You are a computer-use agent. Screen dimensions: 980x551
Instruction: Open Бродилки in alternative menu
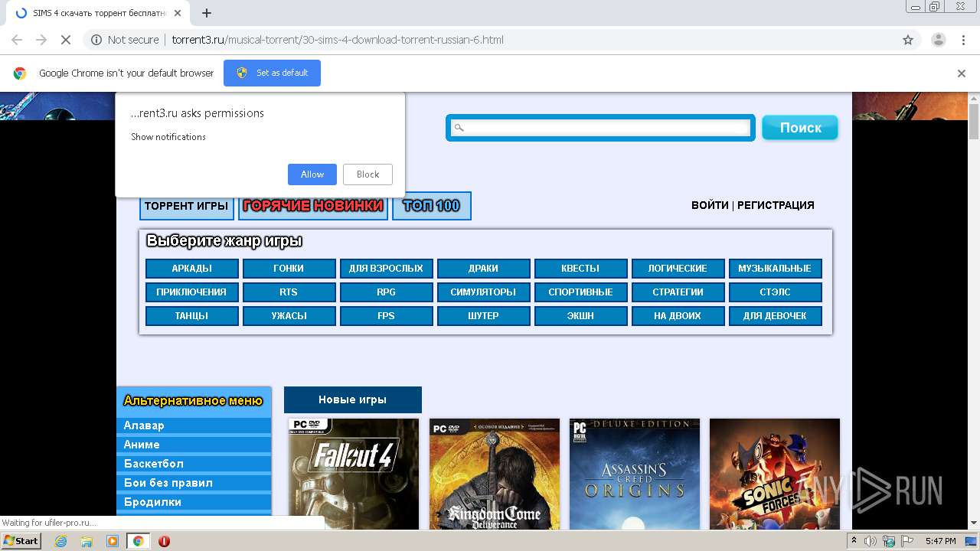[x=194, y=502]
